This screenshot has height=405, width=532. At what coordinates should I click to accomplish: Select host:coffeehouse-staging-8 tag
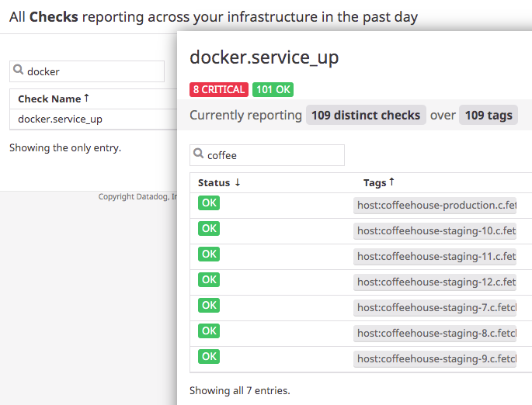pyautogui.click(x=436, y=333)
